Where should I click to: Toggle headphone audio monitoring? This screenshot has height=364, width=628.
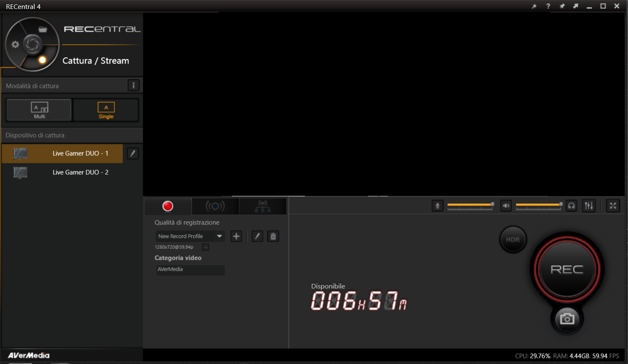click(x=572, y=206)
